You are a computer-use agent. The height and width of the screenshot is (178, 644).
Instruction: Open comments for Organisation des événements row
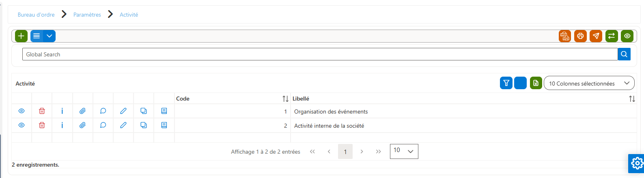pos(103,111)
